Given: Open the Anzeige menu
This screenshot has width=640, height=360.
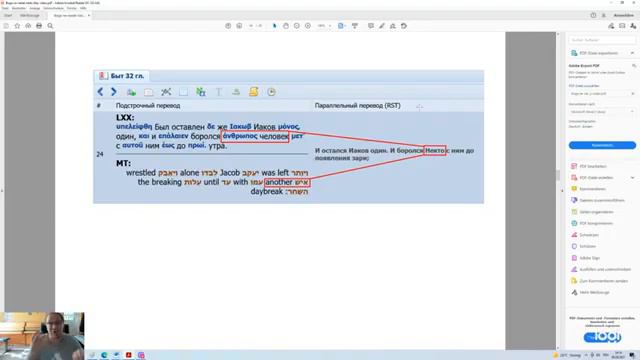Looking at the screenshot, I should point(35,8).
